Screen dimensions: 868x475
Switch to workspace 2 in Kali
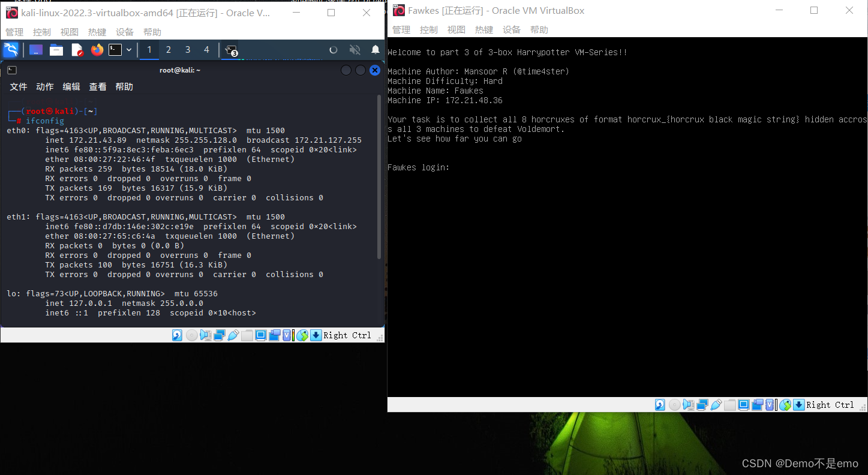[x=169, y=50]
